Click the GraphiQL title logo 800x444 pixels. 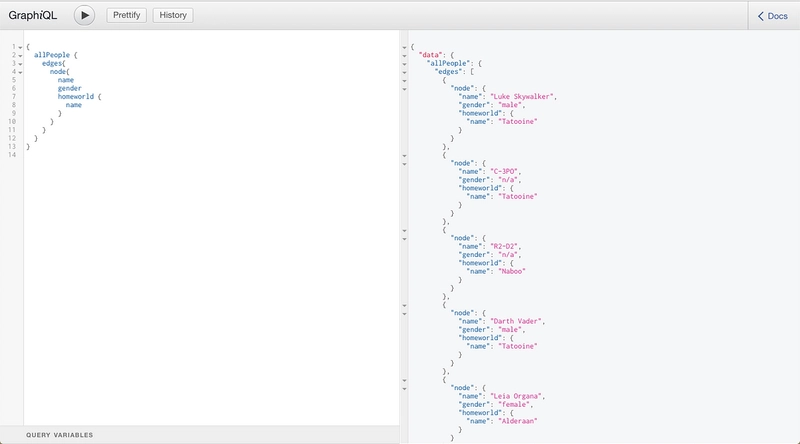tap(33, 15)
